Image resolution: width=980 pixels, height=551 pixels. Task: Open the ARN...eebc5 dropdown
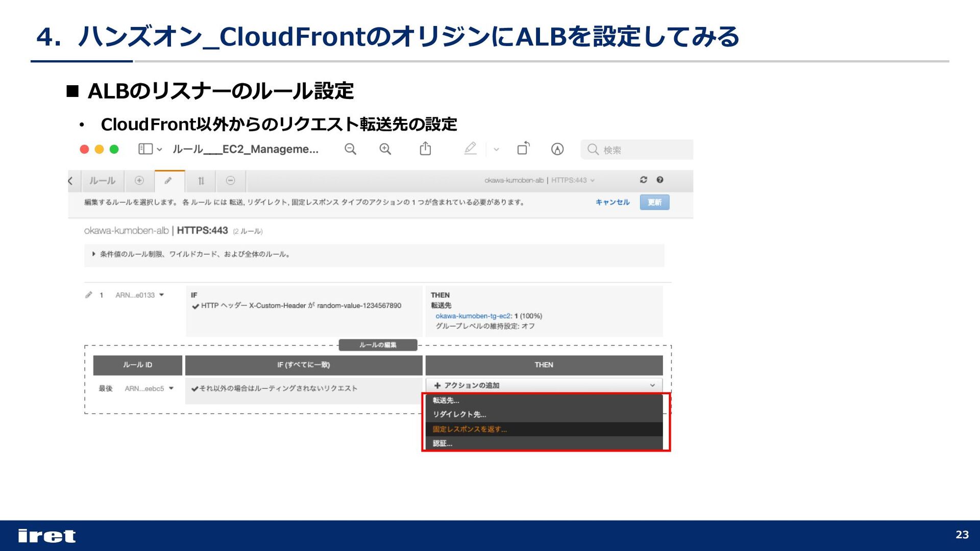[x=150, y=389]
